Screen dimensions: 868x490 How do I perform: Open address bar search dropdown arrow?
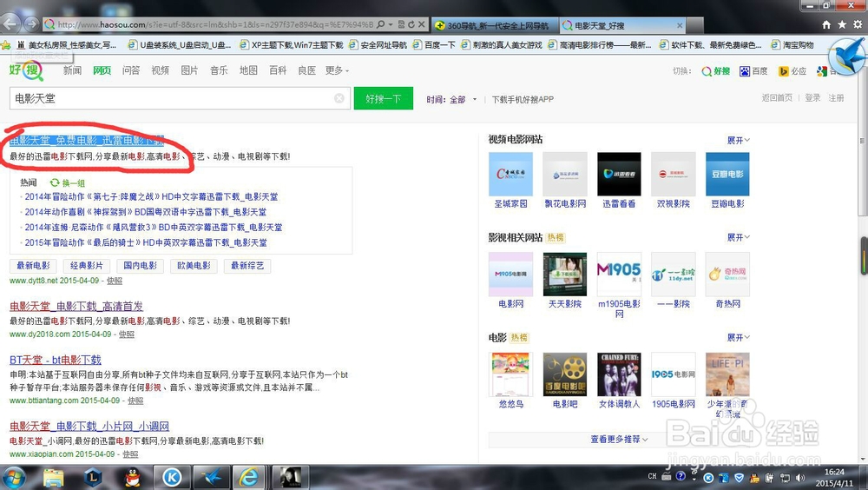pos(391,24)
